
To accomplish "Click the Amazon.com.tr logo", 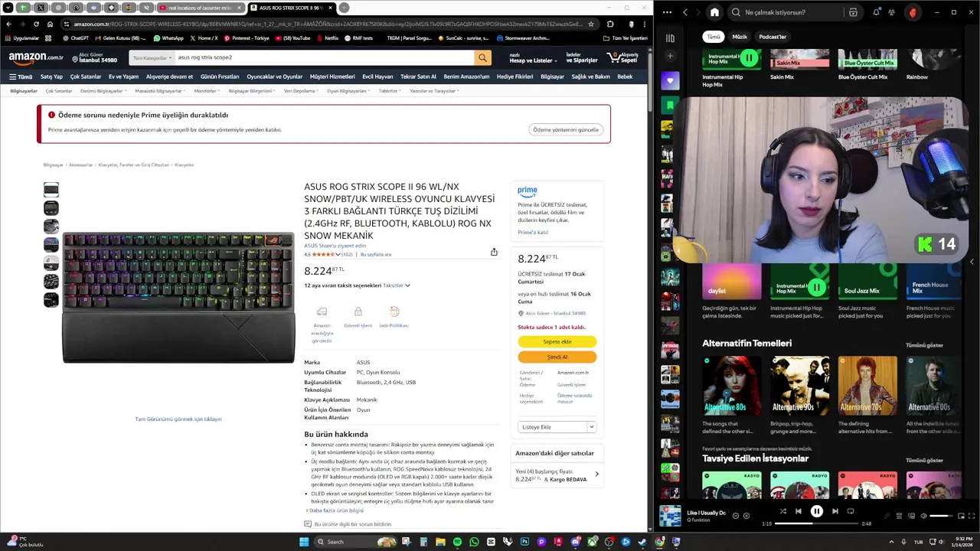I will 36,57.
